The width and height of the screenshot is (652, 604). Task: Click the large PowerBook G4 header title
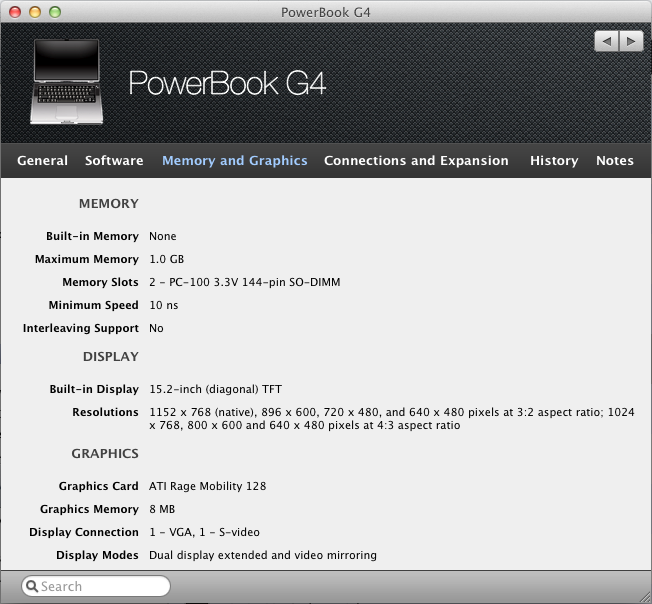coord(227,83)
